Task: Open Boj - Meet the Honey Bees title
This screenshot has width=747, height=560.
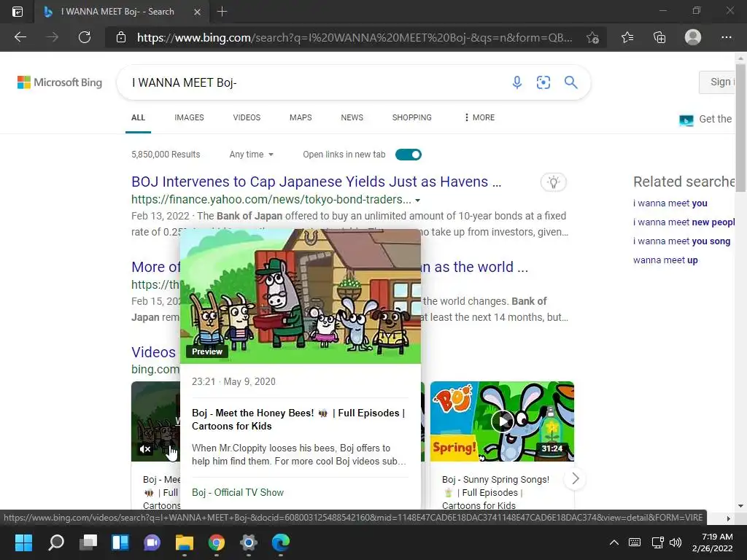Action: pyautogui.click(x=298, y=419)
